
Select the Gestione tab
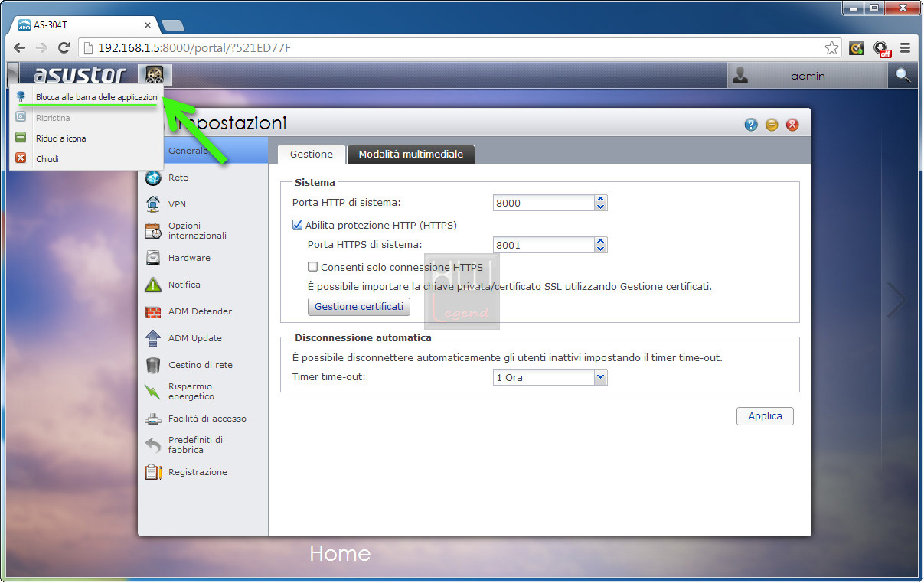coord(312,154)
